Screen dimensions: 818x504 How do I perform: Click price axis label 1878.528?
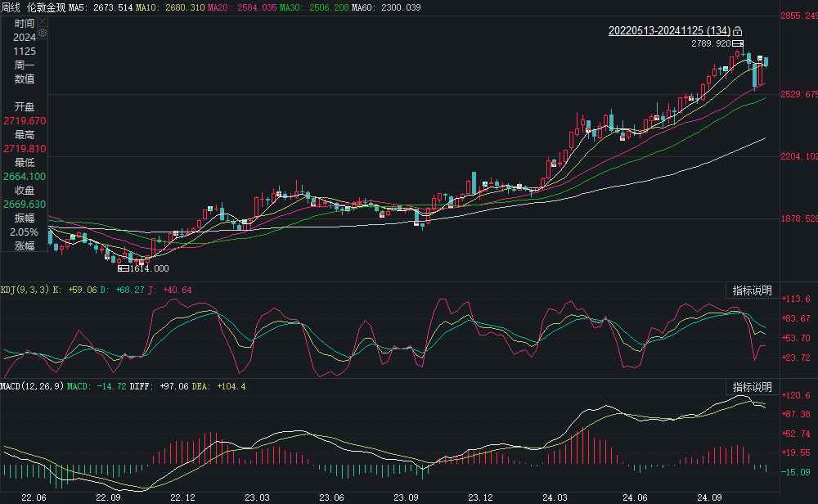point(799,218)
